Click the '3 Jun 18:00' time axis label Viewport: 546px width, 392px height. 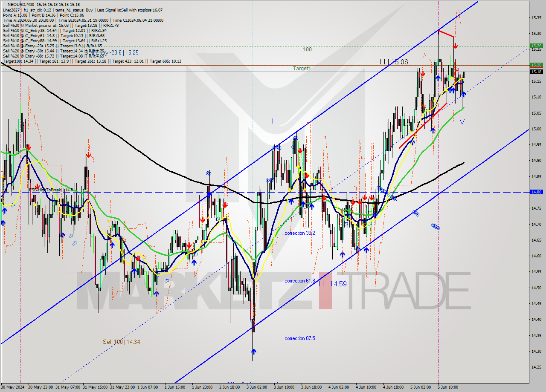tap(312, 387)
